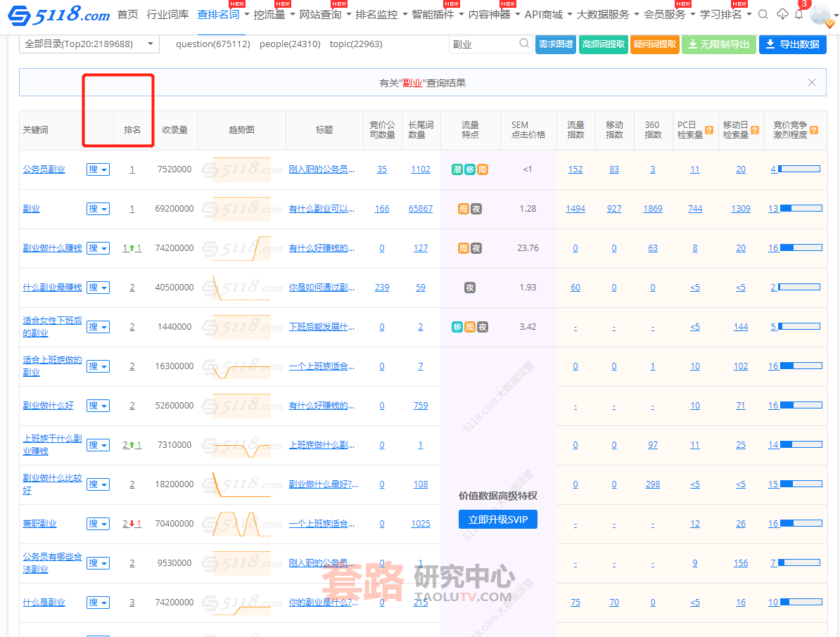840x637 pixels.
Task: Click the help icon beside 竞价竞争激烈程度
Action: pos(814,130)
